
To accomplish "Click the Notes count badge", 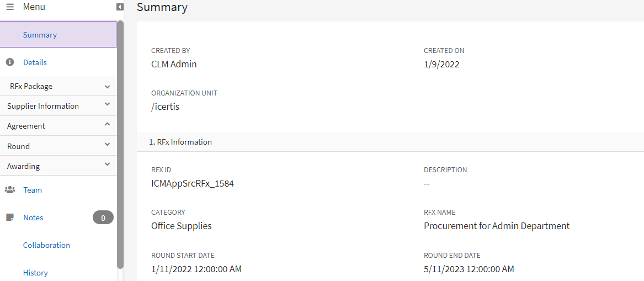I will [x=103, y=218].
